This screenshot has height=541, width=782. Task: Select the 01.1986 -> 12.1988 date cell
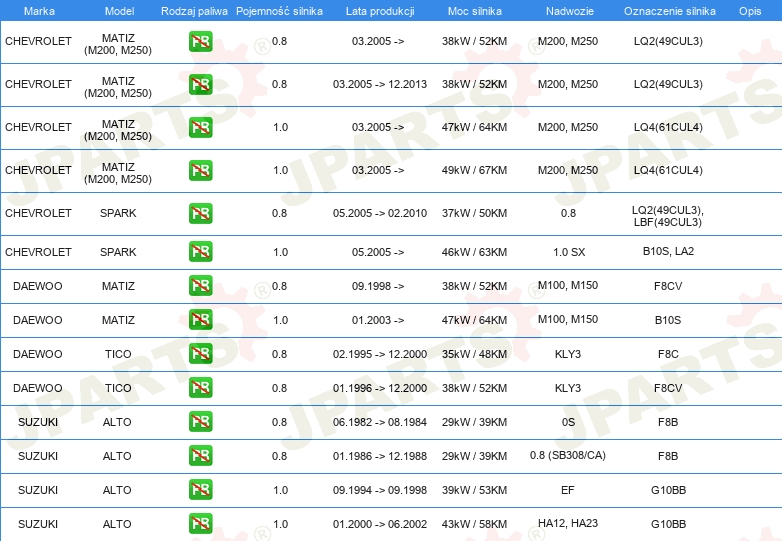(380, 455)
